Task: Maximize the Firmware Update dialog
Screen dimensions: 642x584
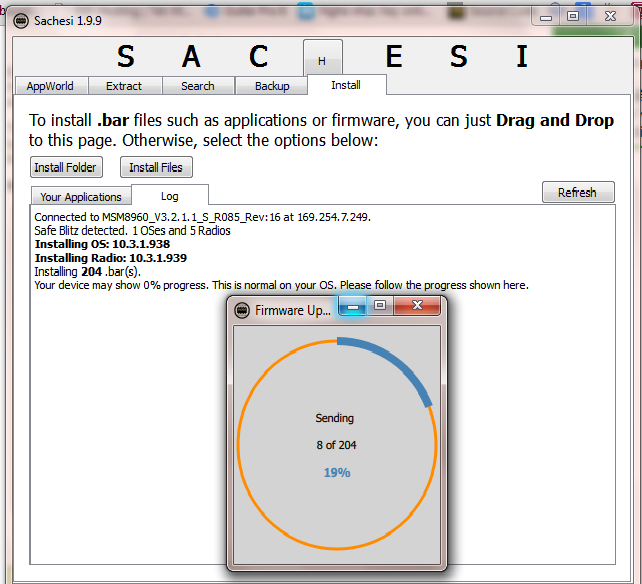Action: click(380, 306)
